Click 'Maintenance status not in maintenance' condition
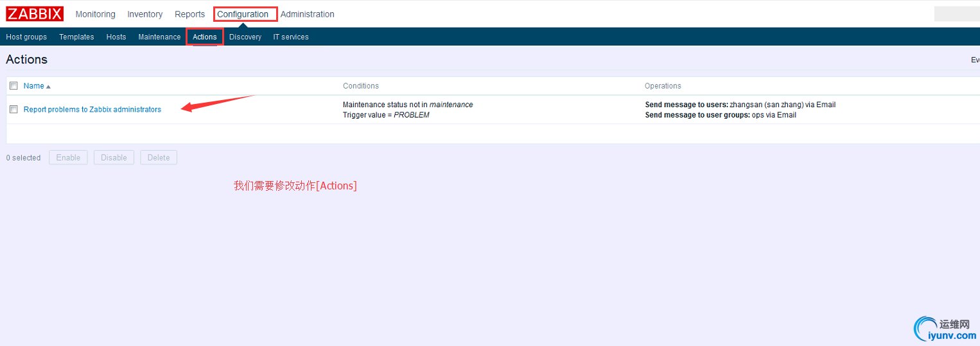Screen dimensions: 980x346 pyautogui.click(x=408, y=105)
